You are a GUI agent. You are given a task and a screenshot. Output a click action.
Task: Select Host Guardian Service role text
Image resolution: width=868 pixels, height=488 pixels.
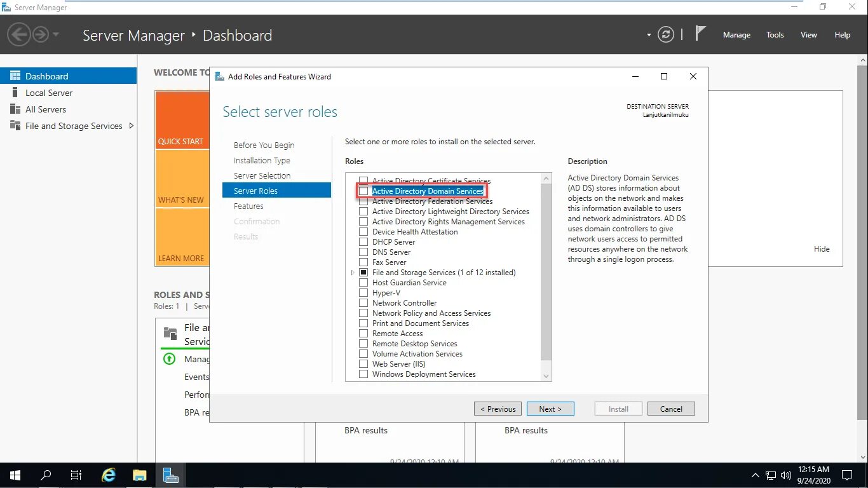tap(409, 283)
